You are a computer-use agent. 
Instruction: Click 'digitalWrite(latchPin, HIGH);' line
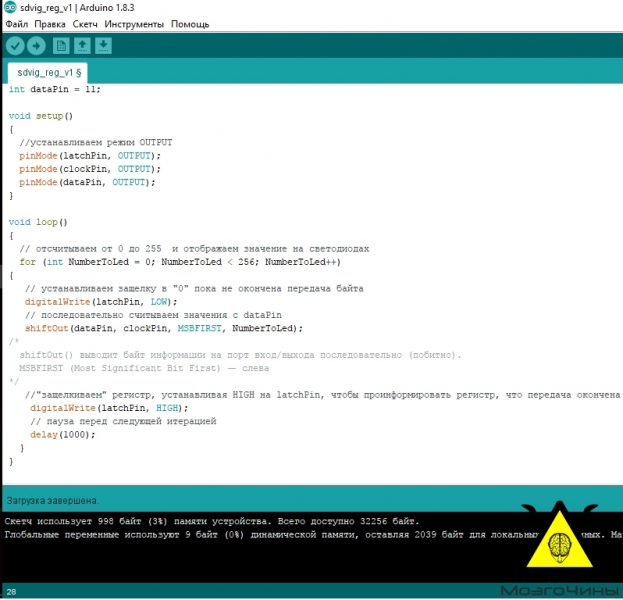(x=109, y=408)
